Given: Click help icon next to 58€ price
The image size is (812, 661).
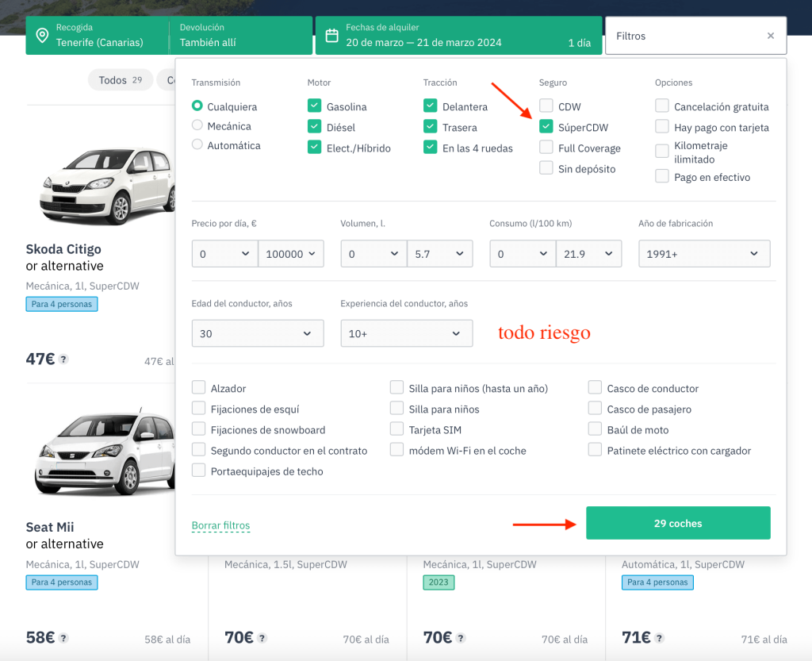Looking at the screenshot, I should 63,638.
